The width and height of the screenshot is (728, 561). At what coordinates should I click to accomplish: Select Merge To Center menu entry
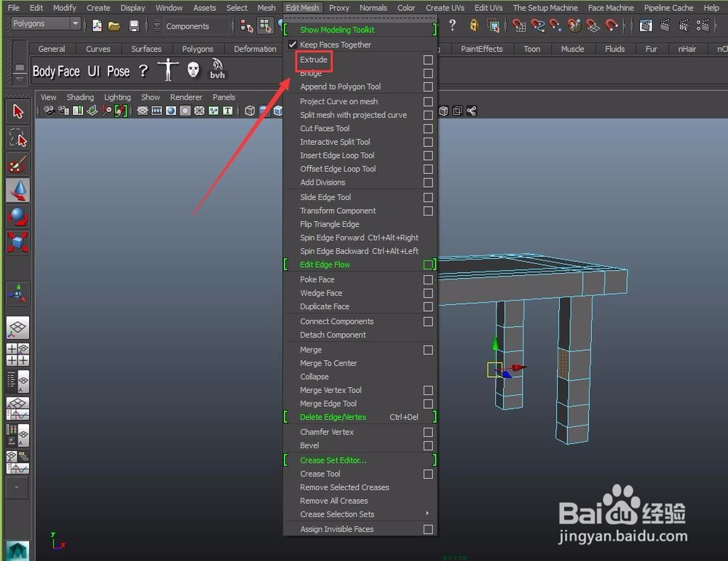pyautogui.click(x=328, y=363)
